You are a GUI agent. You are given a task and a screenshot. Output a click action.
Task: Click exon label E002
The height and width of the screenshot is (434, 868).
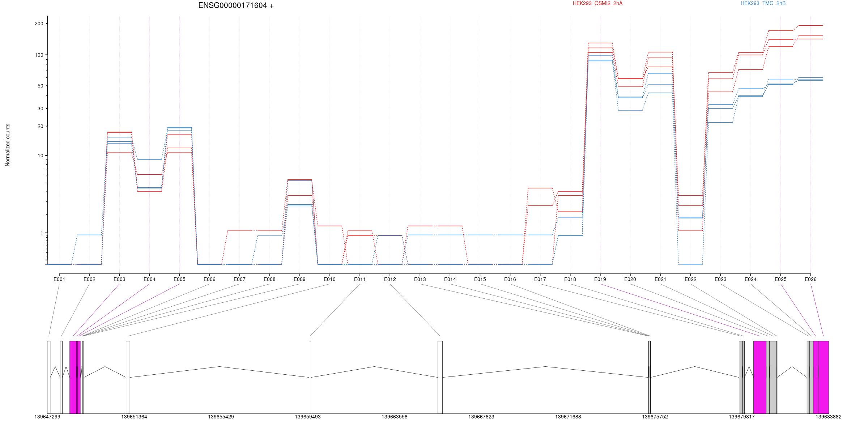(x=89, y=279)
